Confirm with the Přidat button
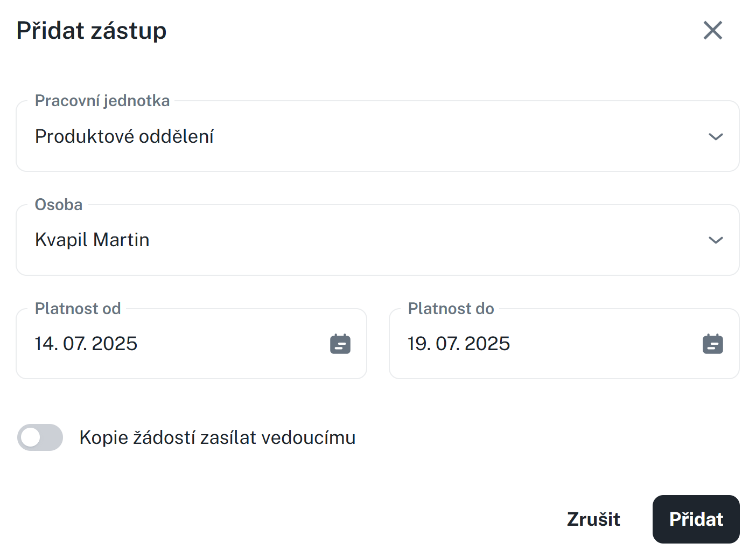This screenshot has height=557, width=756. (x=696, y=519)
